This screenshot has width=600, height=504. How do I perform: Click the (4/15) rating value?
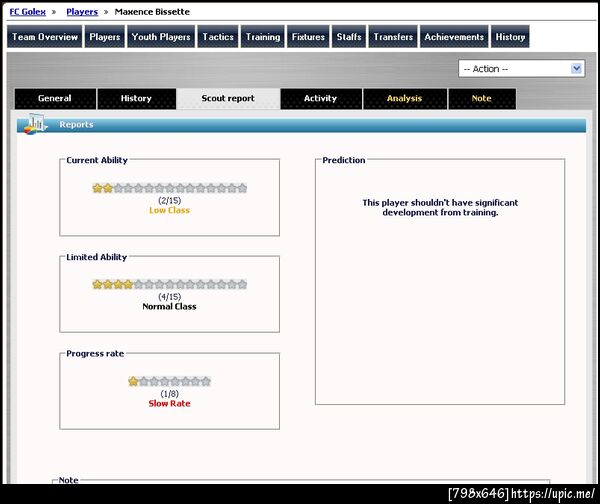[x=170, y=297]
